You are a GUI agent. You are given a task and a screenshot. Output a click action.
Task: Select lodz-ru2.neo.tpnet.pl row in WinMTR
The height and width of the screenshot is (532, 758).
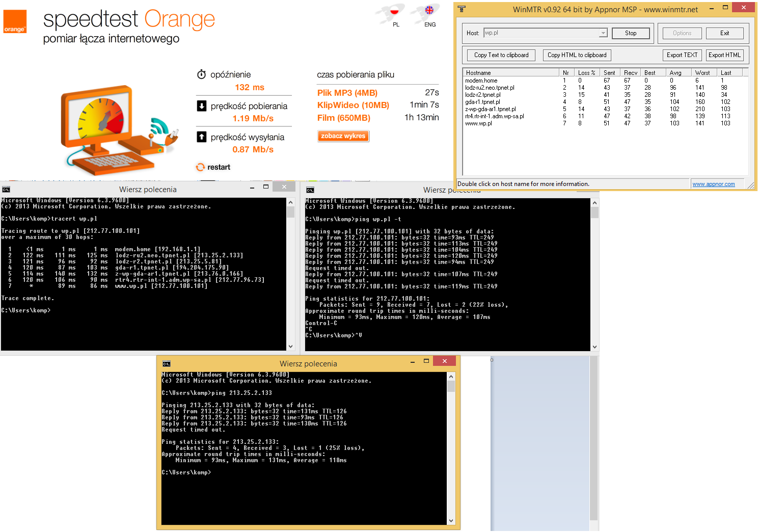pos(605,88)
